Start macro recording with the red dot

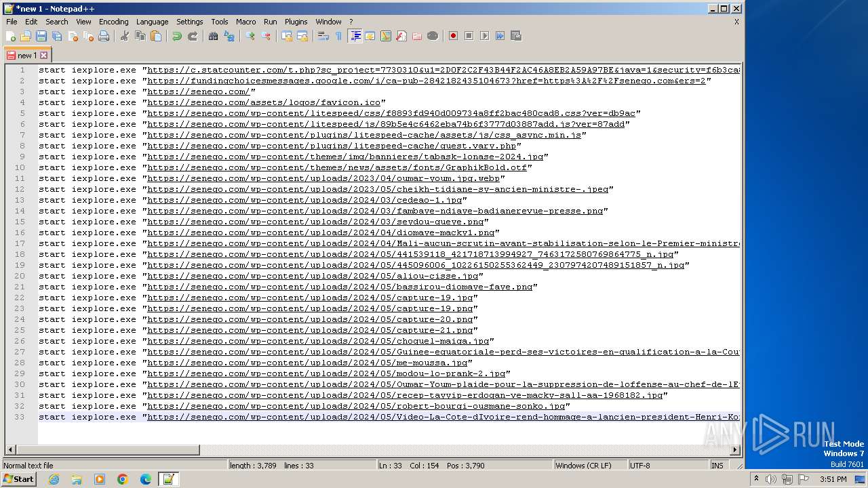tap(454, 36)
